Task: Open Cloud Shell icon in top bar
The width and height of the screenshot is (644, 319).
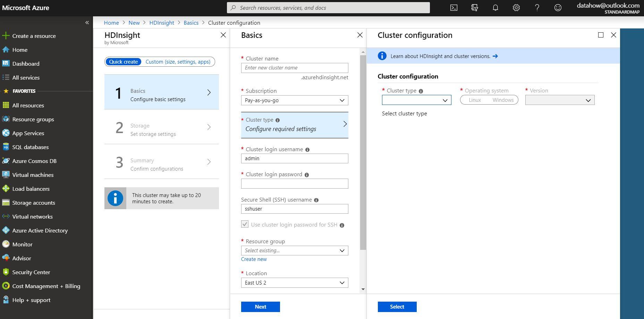Action: [454, 8]
